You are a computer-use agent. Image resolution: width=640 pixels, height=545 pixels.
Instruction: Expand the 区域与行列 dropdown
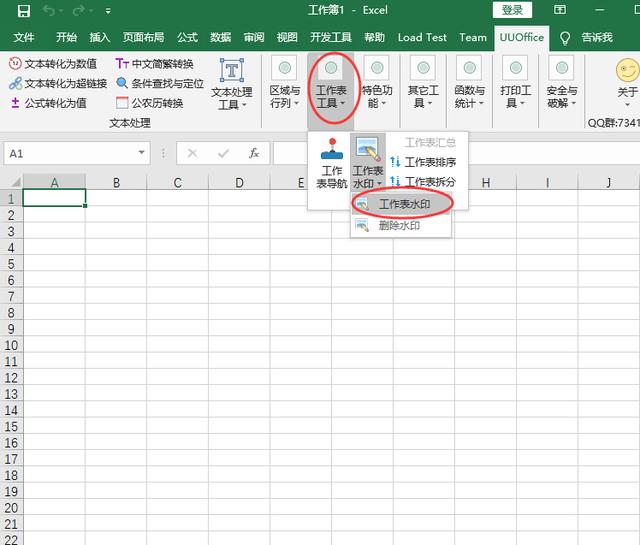(285, 84)
